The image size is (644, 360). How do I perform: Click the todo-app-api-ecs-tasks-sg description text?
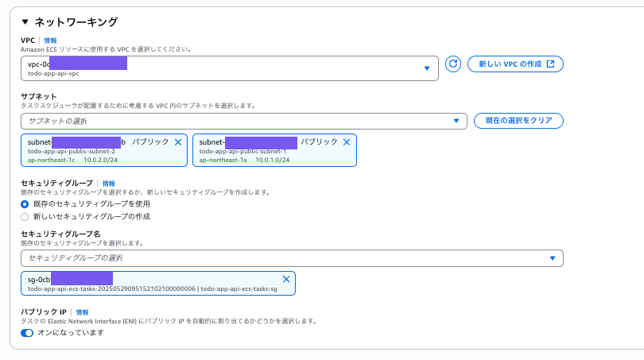239,289
